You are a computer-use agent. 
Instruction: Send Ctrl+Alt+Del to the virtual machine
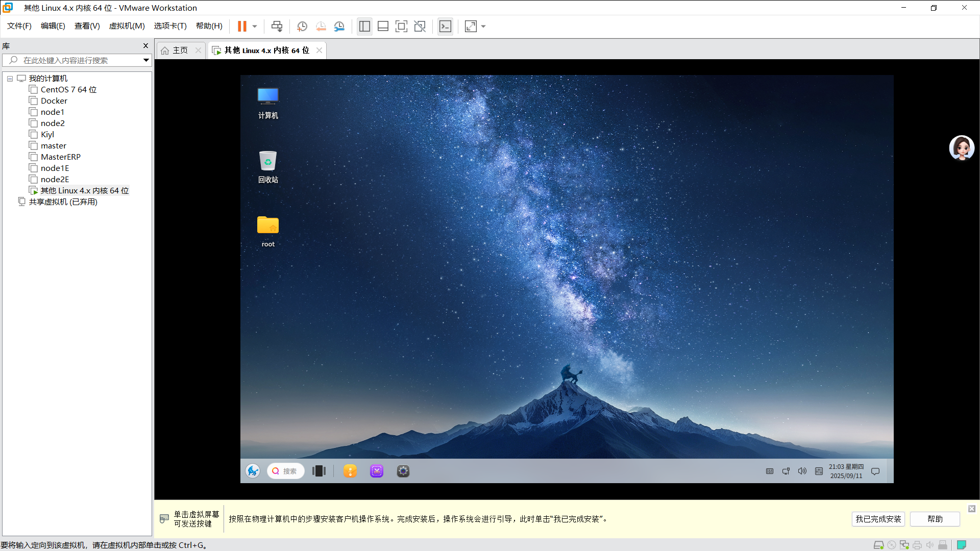point(277,26)
